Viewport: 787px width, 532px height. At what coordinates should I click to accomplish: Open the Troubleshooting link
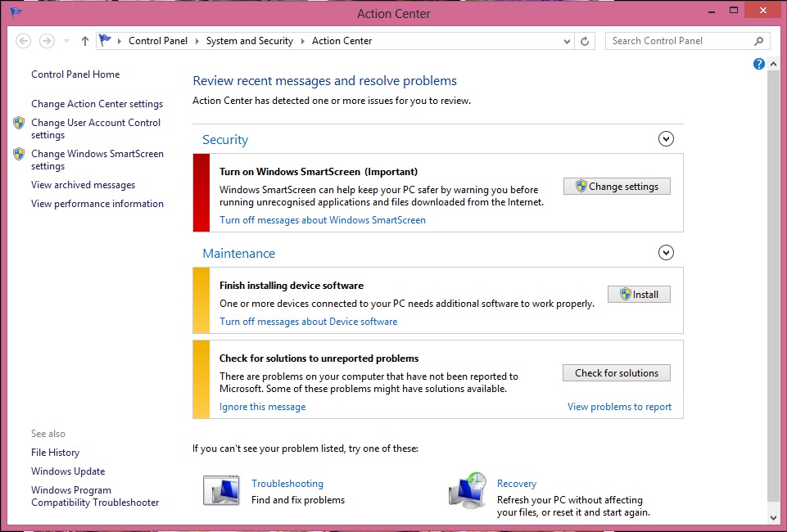[x=287, y=484]
